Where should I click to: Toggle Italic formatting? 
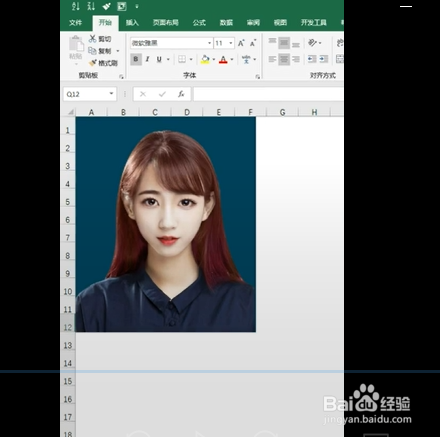tap(147, 59)
